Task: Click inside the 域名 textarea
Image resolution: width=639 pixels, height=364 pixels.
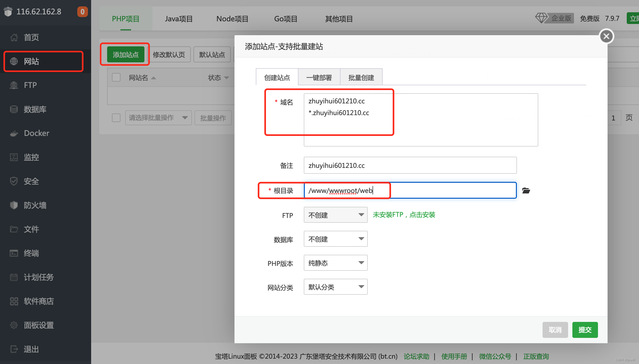Action: pyautogui.click(x=421, y=120)
